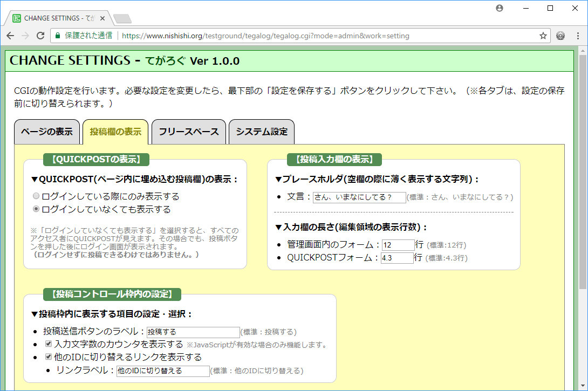The image size is (588, 391).
Task: Toggle 入力文字数のカウンタを表示する checkbox
Action: (49, 344)
